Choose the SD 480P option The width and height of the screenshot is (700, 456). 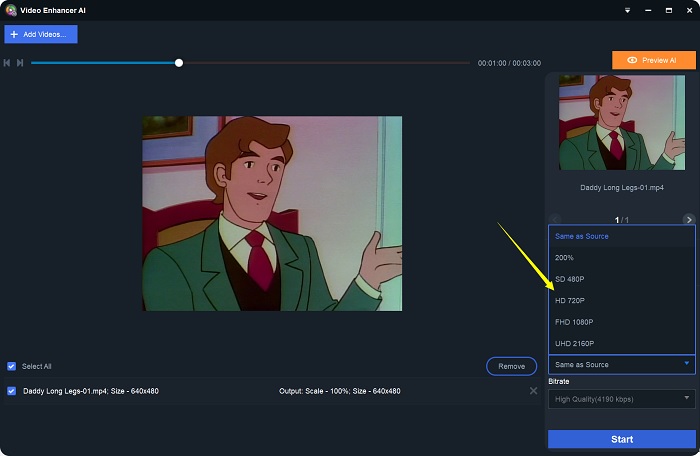pos(621,279)
